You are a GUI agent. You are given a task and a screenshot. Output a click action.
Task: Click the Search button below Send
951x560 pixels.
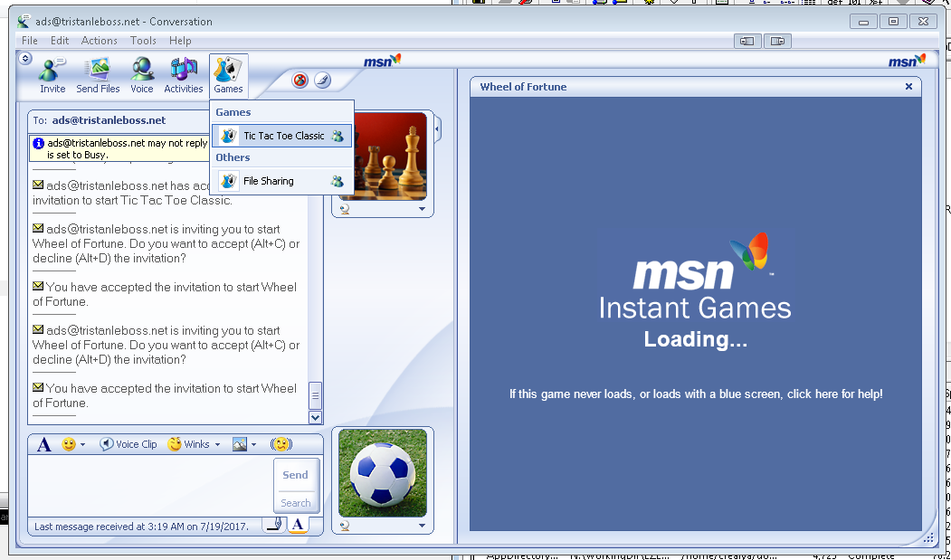click(x=295, y=503)
